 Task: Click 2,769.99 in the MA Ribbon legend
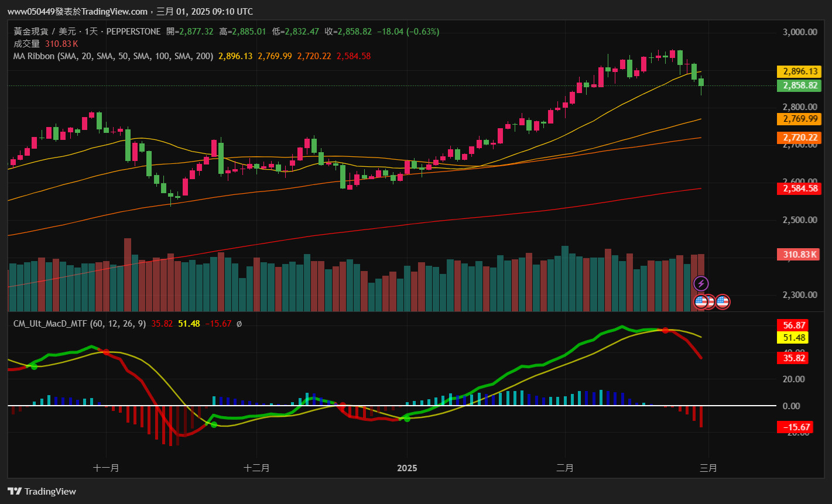275,56
